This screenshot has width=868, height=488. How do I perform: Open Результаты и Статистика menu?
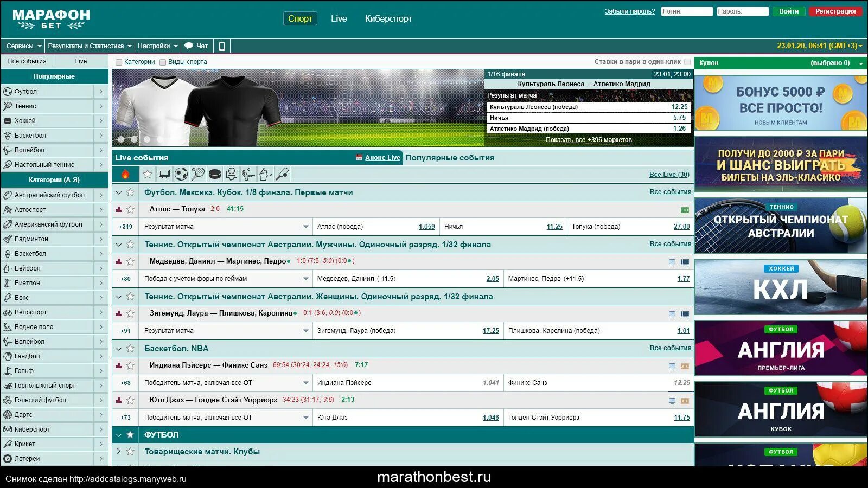point(90,46)
